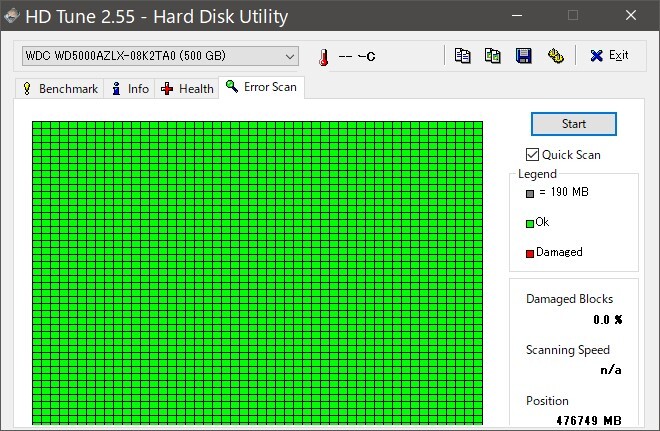Select the Error Scan tab
This screenshot has width=660, height=431.
pyautogui.click(x=261, y=87)
